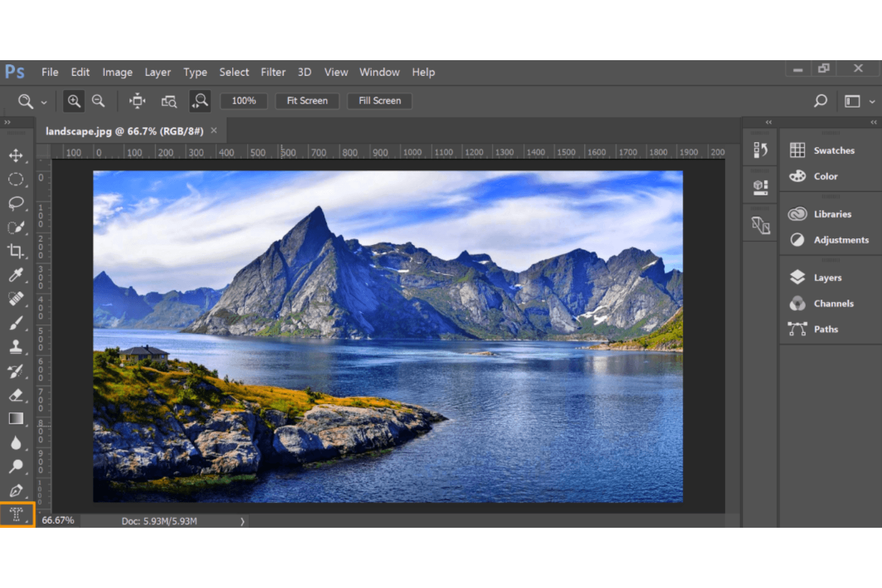Click Fill Screen button
The image size is (882, 588).
point(380,101)
